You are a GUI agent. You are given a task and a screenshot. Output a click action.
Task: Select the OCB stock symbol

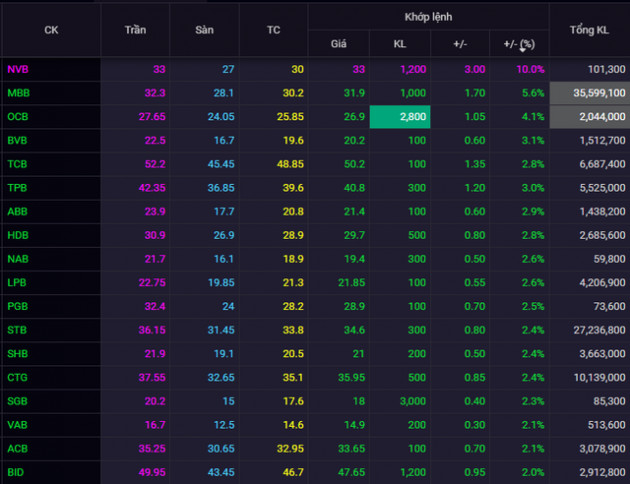[18, 116]
